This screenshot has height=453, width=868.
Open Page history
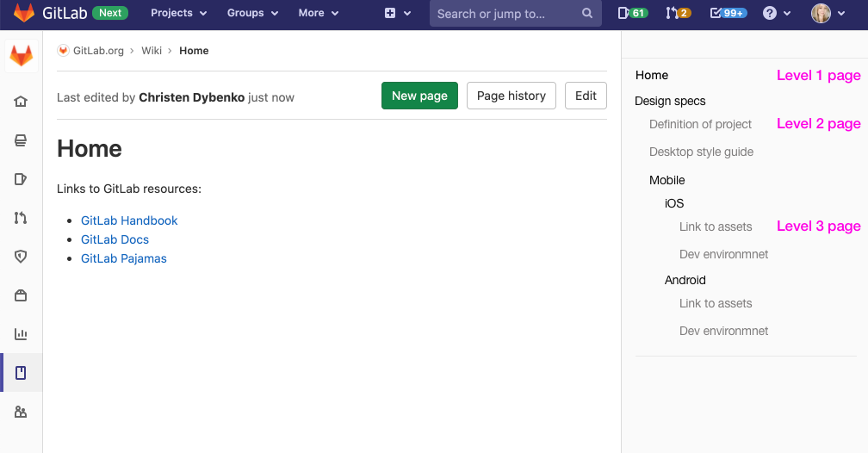(511, 96)
